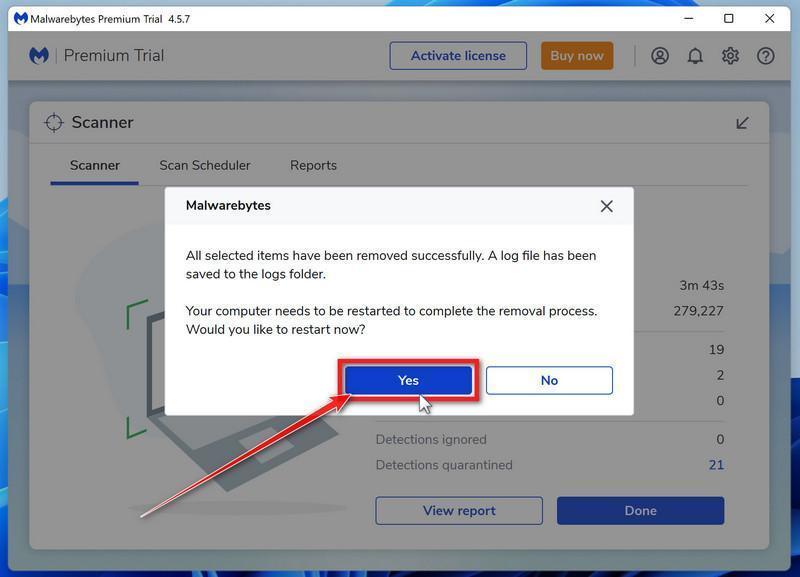Viewport: 800px width, 577px height.
Task: Click the Detections ignored label
Action: tap(431, 439)
